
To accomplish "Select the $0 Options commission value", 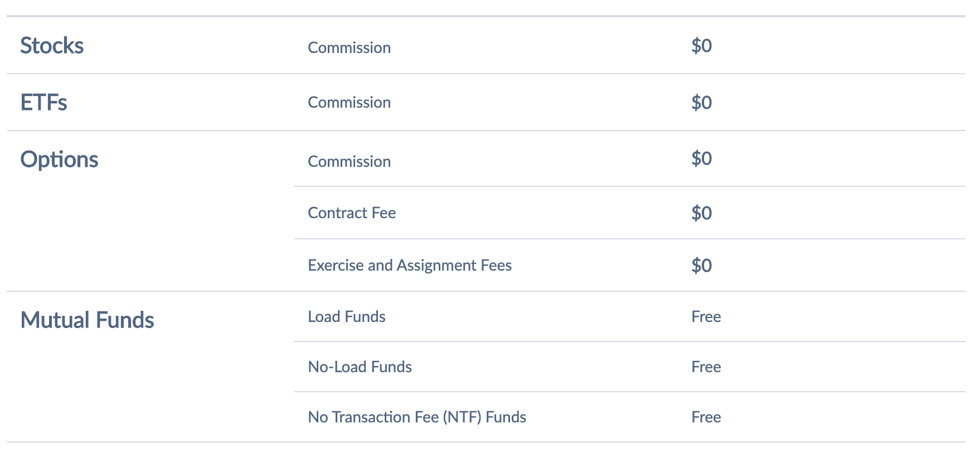I will (701, 159).
